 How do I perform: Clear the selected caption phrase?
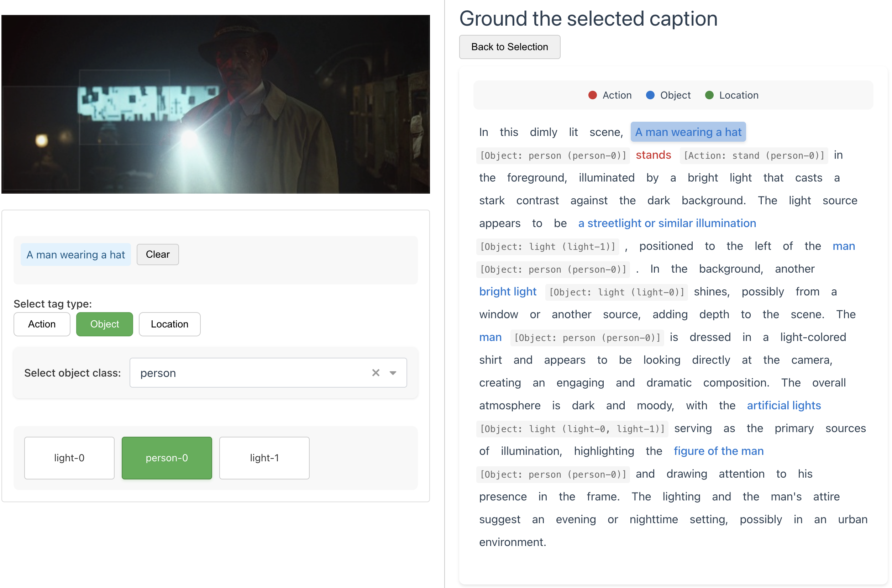[157, 254]
